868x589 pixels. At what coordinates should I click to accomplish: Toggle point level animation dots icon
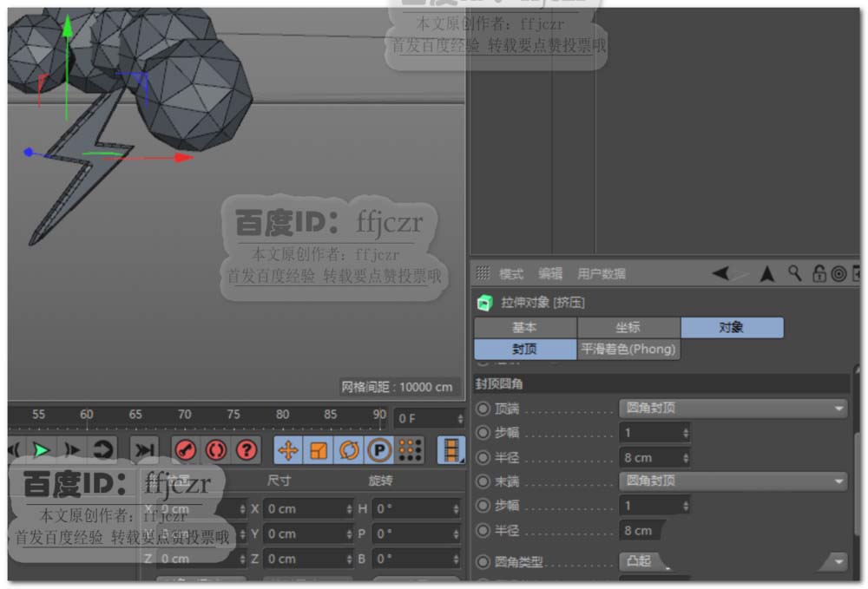pyautogui.click(x=411, y=450)
